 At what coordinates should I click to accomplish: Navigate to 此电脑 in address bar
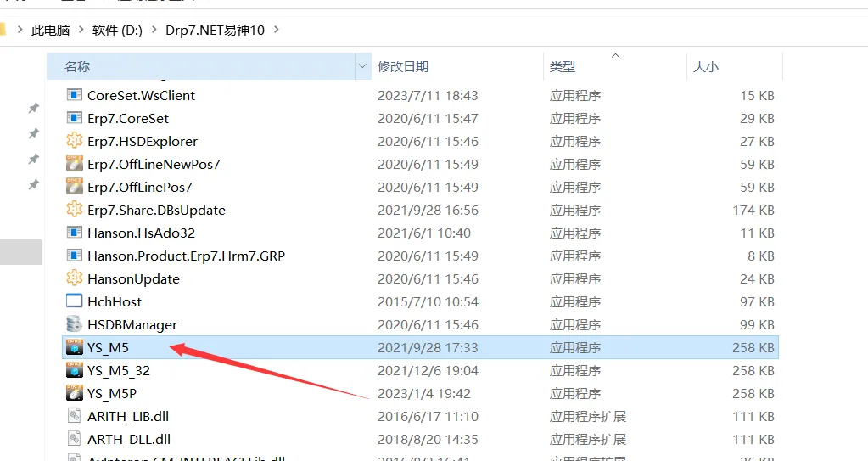51,30
